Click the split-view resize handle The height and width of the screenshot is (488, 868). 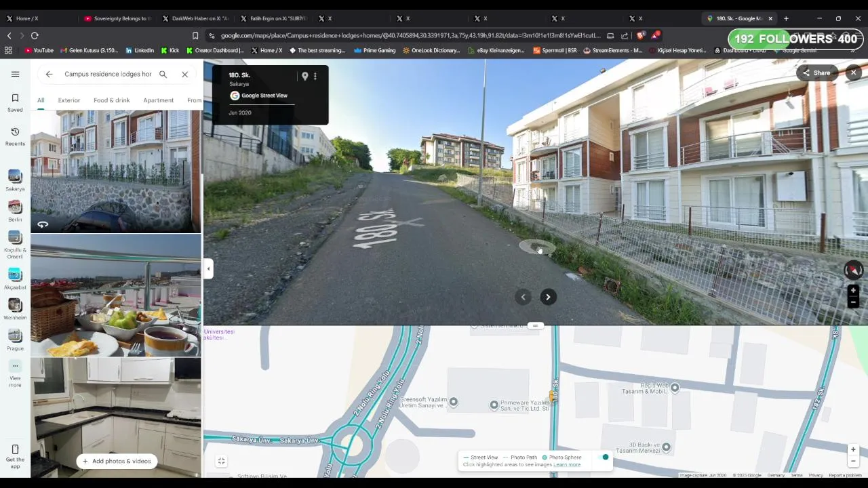coord(535,326)
